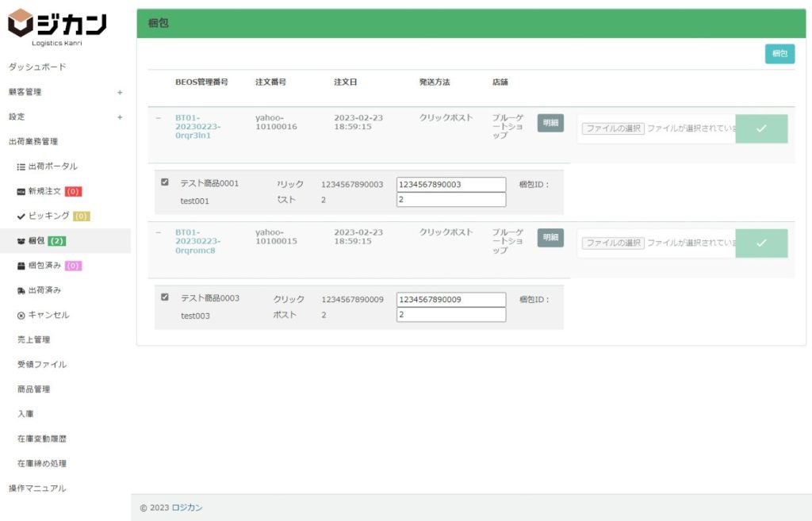
Task: Open order link BT01-20230223-0rqromc8
Action: (x=197, y=241)
